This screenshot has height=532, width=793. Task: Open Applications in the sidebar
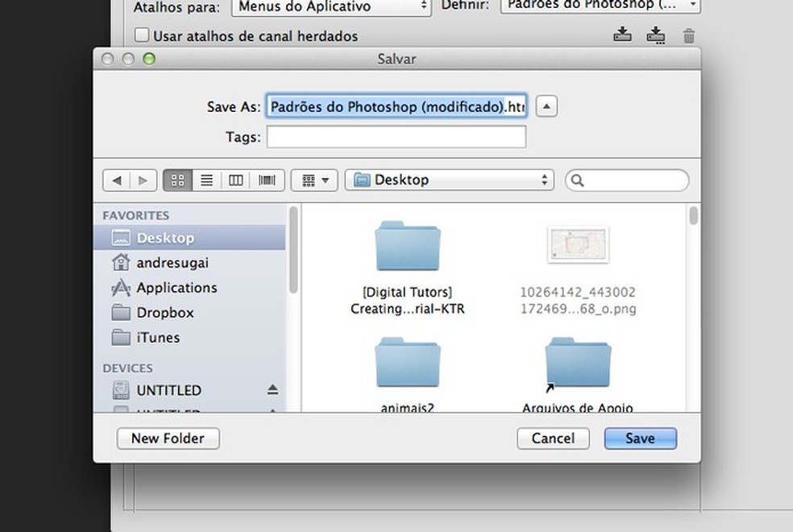189,287
